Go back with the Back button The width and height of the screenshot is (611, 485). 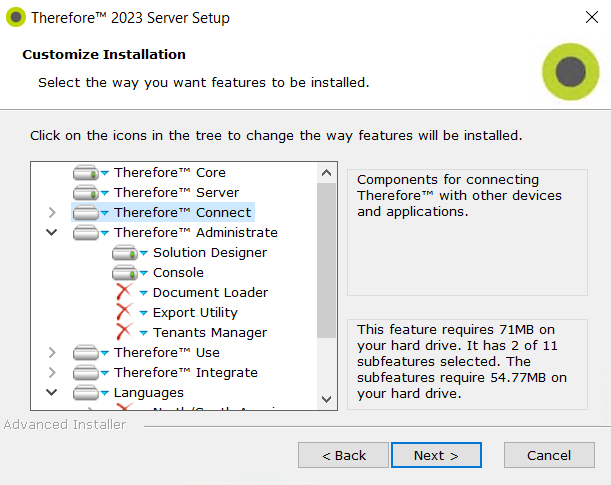pyautogui.click(x=343, y=455)
